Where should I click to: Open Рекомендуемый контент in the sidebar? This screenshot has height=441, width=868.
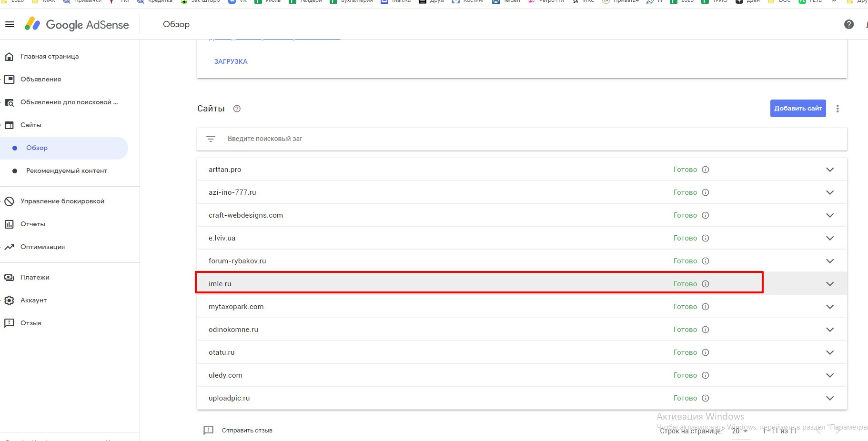[67, 171]
